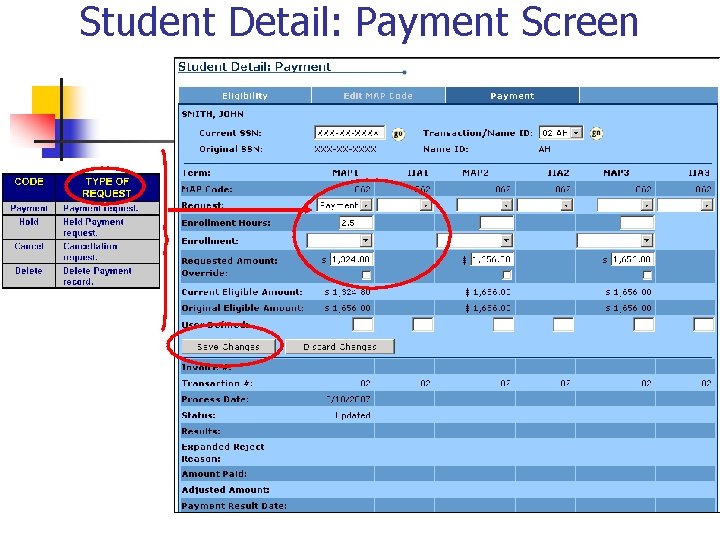Open the MAP2 Request dropdown
720x540 pixels.
point(484,205)
